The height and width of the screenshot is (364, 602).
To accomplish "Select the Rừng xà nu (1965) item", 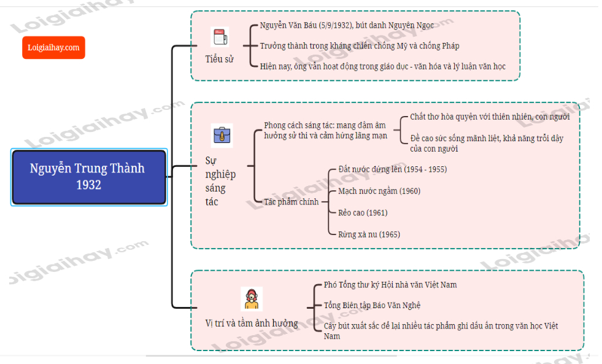I will 369,234.
